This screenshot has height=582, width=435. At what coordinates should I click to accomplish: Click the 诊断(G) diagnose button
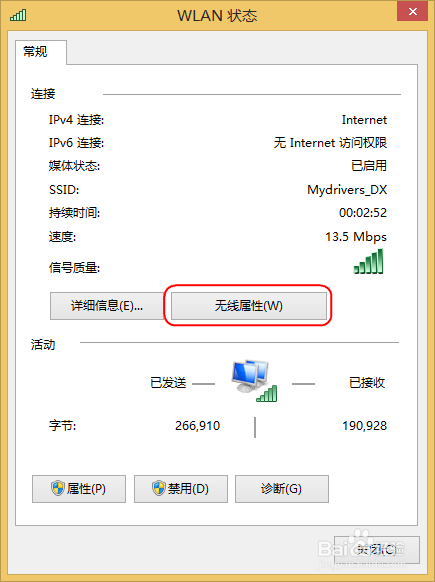click(282, 489)
